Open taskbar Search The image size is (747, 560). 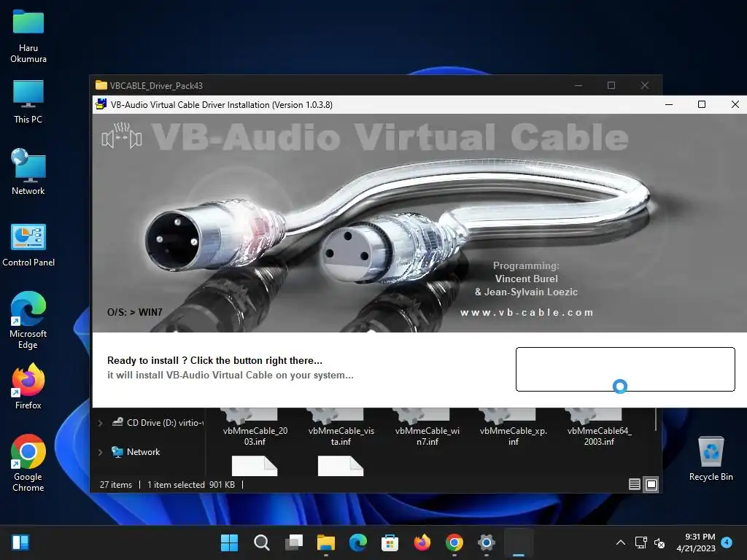(x=262, y=542)
